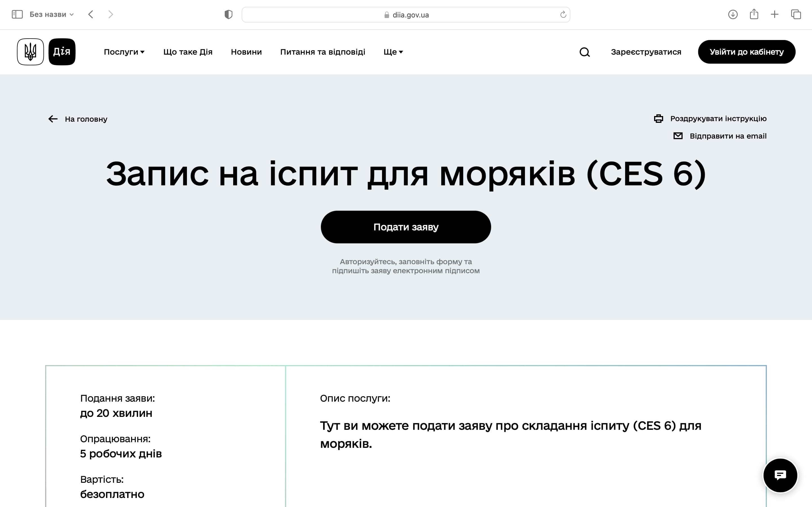Open Без назви tab group dropdown

point(51,14)
